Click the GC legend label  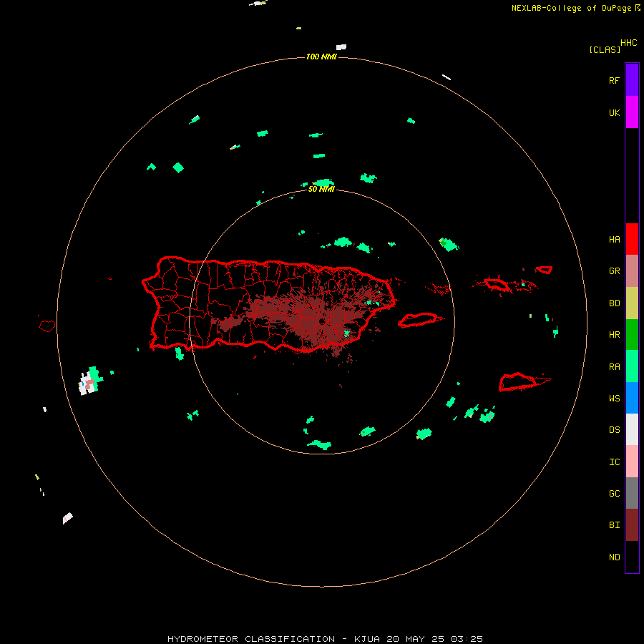point(614,494)
